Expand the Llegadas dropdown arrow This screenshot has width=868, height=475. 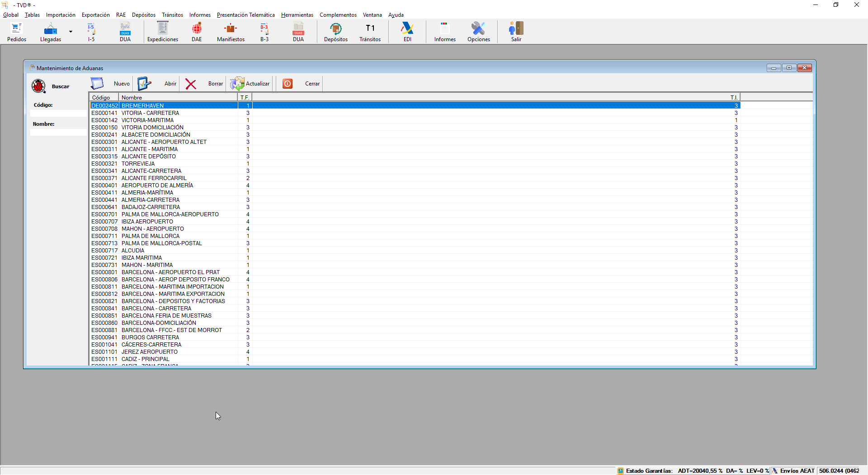[x=71, y=32]
